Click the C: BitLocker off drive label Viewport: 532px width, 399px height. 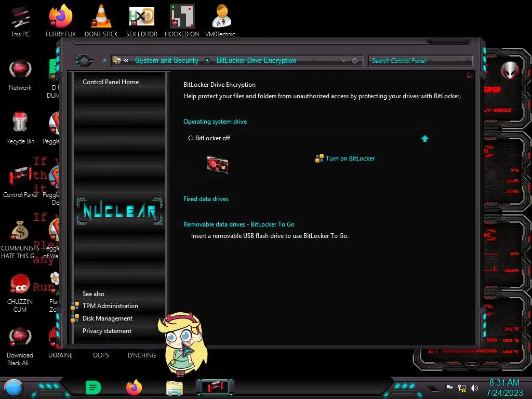point(209,138)
